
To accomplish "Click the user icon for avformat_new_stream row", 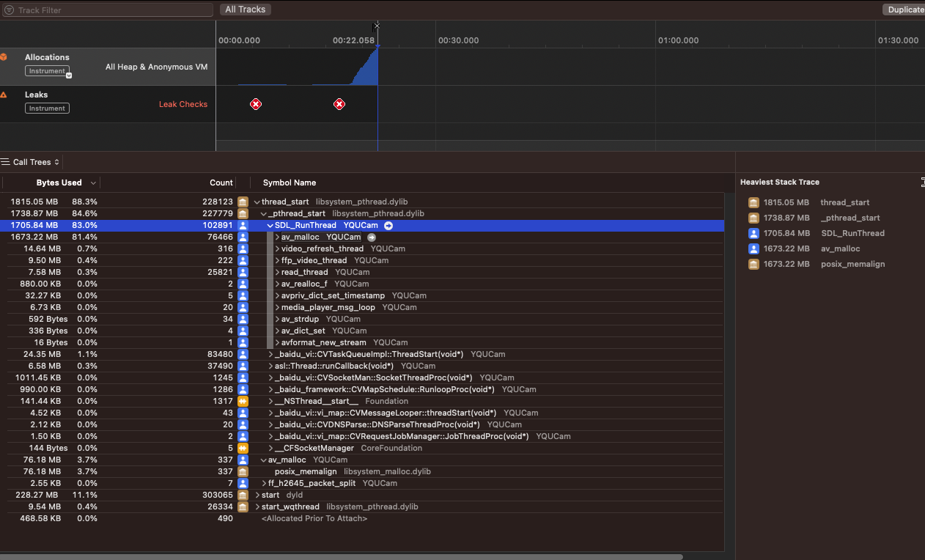I will pyautogui.click(x=243, y=342).
